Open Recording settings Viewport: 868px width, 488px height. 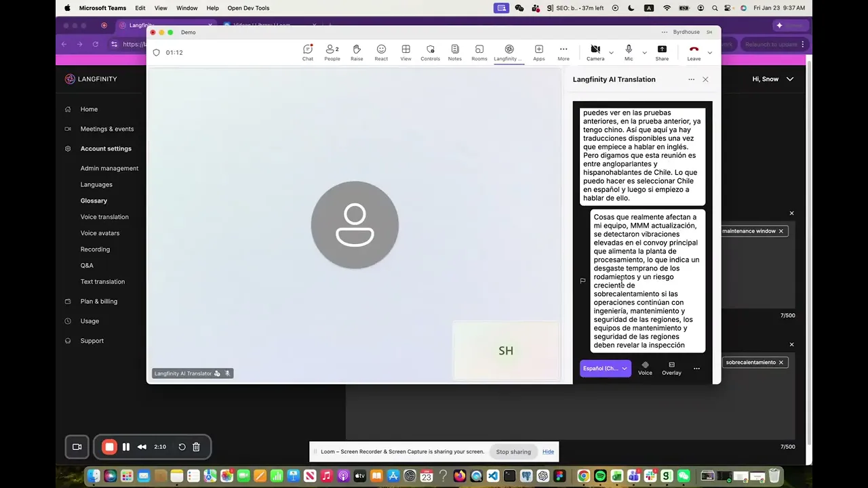[x=95, y=249]
